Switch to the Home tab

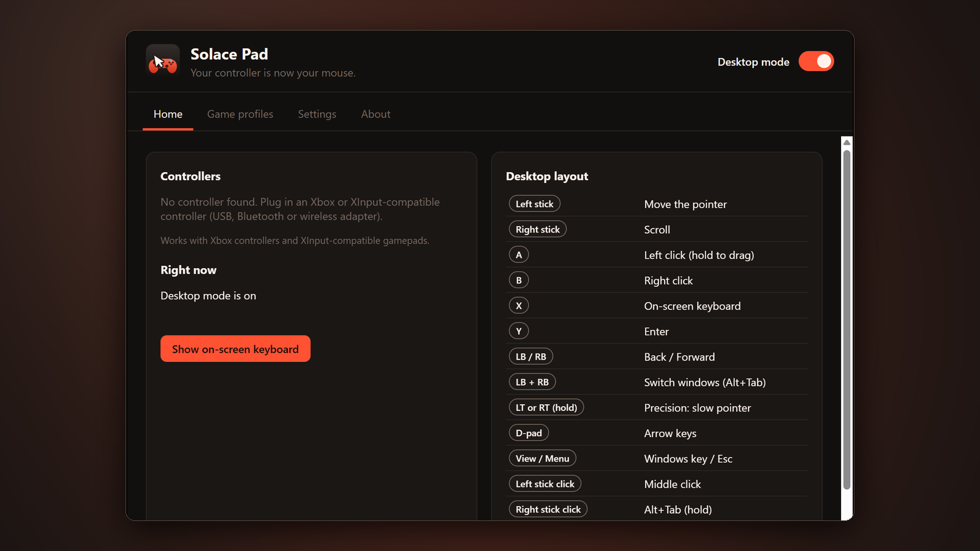click(168, 114)
